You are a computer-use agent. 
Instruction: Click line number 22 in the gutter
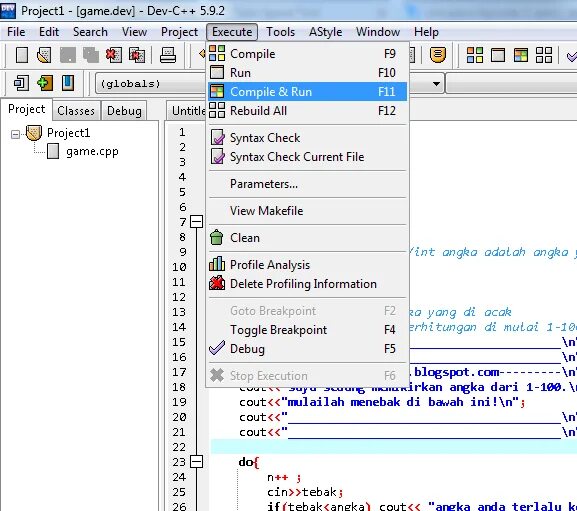179,447
